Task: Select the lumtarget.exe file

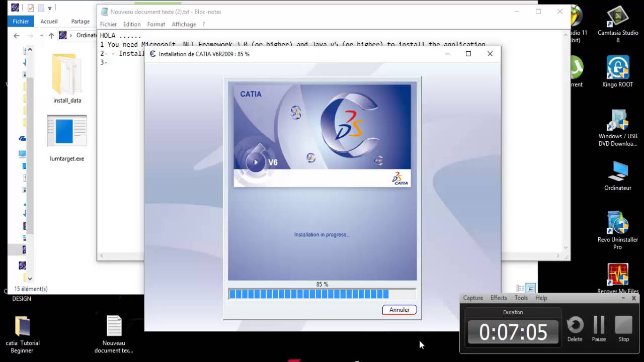Action: coord(67,138)
